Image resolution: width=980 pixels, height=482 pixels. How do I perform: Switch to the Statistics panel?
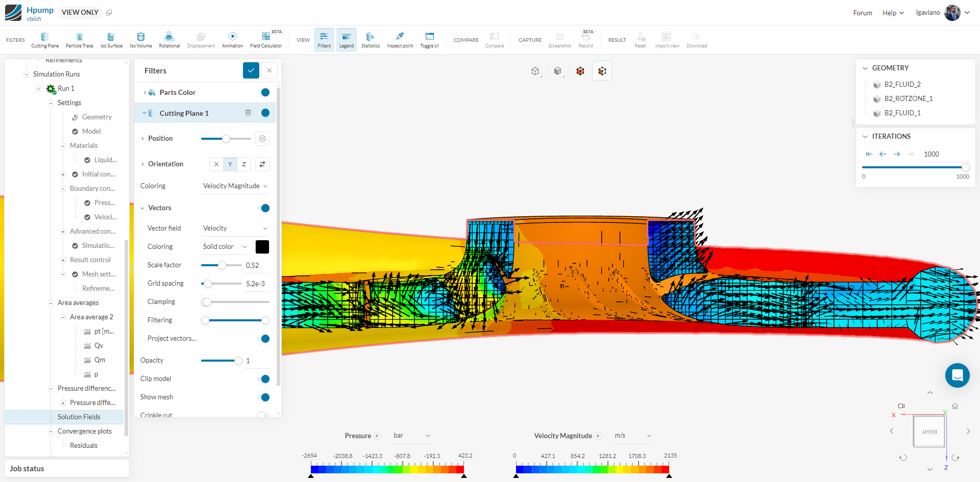pyautogui.click(x=371, y=39)
